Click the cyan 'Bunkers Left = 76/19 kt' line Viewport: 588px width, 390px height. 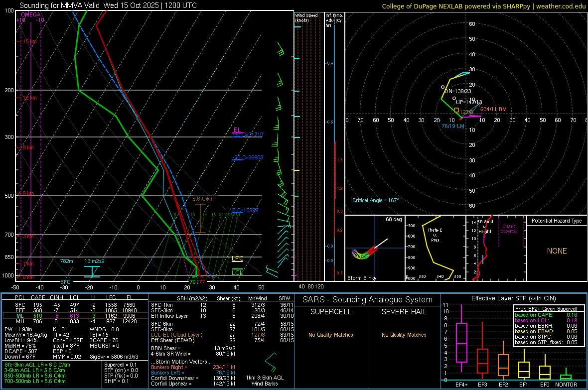pos(193,373)
